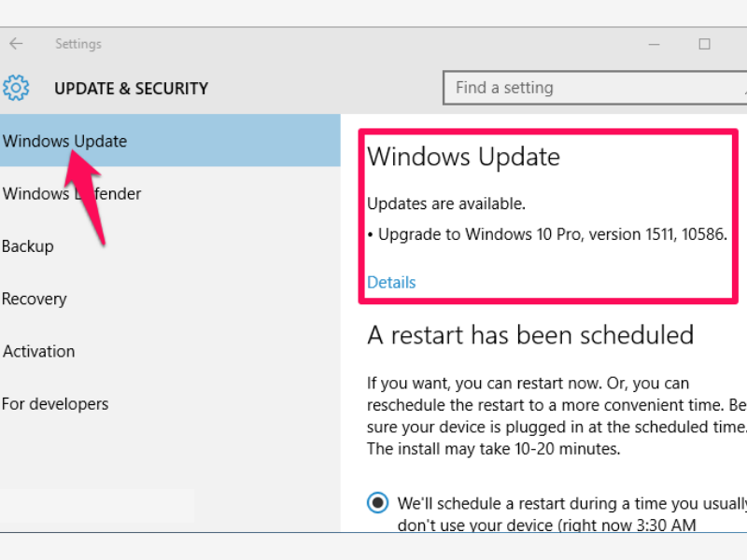Image resolution: width=747 pixels, height=560 pixels.
Task: Go back using the back arrow
Action: click(16, 44)
